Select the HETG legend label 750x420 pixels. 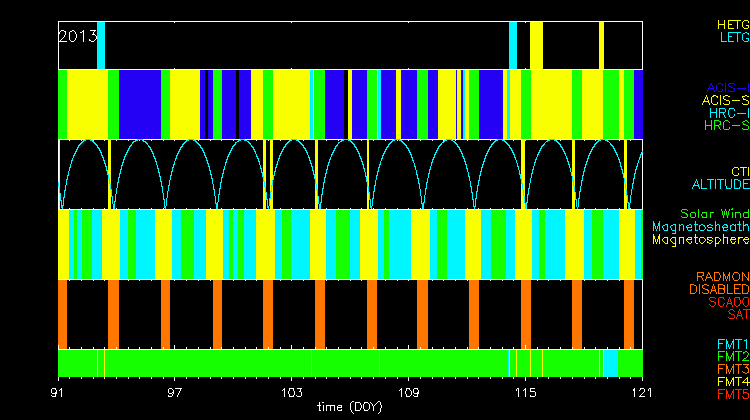(732, 24)
